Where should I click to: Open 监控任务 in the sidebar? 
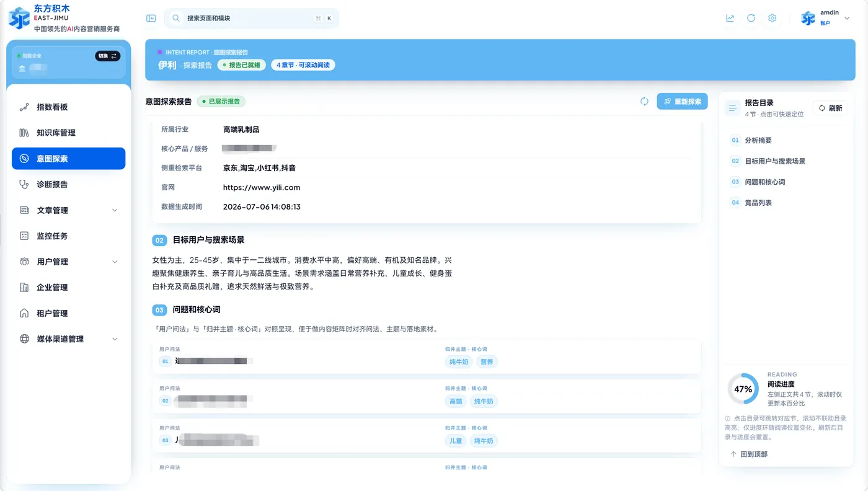point(69,236)
